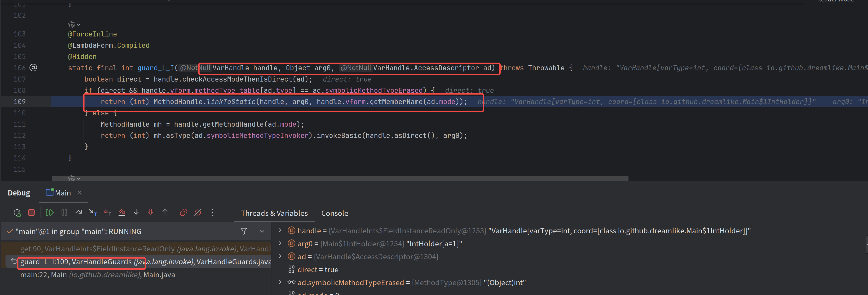This screenshot has width=868, height=295.
Task: Click the Debug panel title
Action: pos(19,193)
